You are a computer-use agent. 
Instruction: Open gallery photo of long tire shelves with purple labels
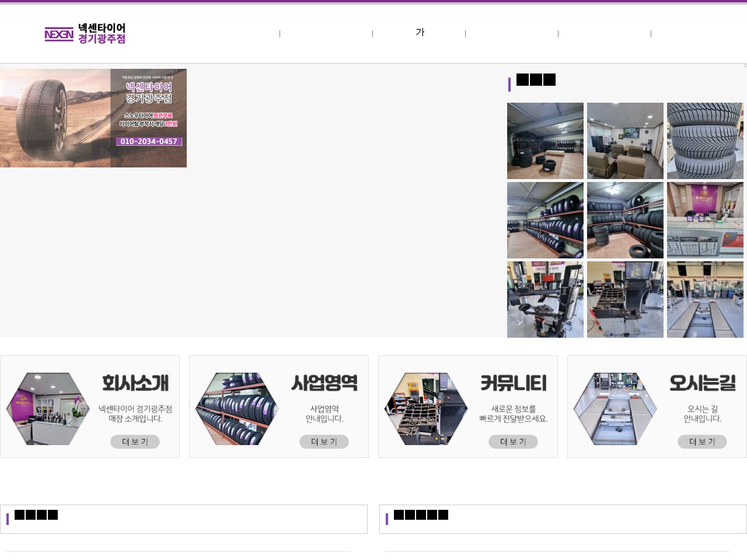coord(545,220)
